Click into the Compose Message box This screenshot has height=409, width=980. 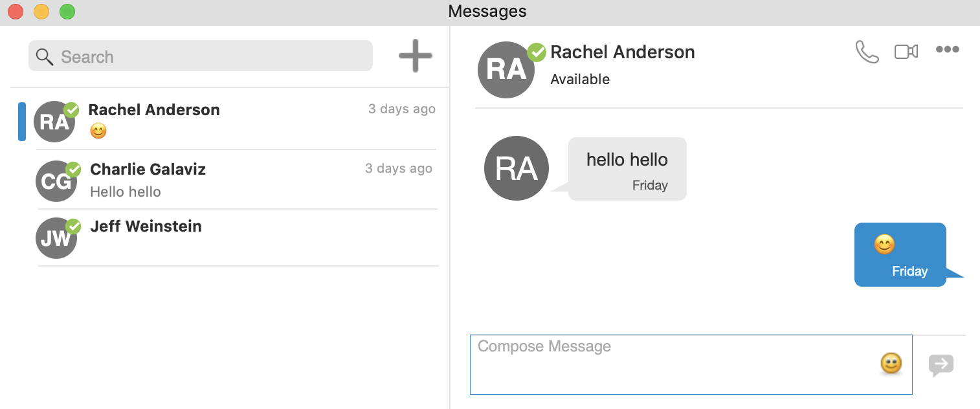tap(673, 364)
